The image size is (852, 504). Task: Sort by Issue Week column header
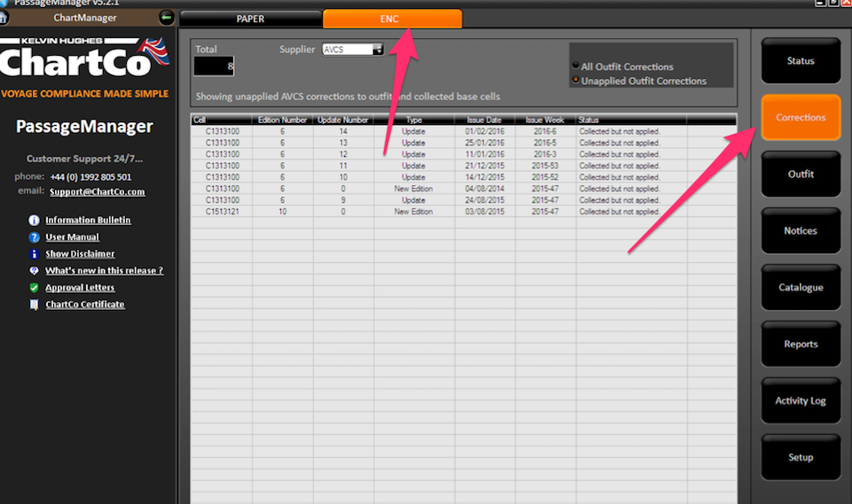(545, 120)
